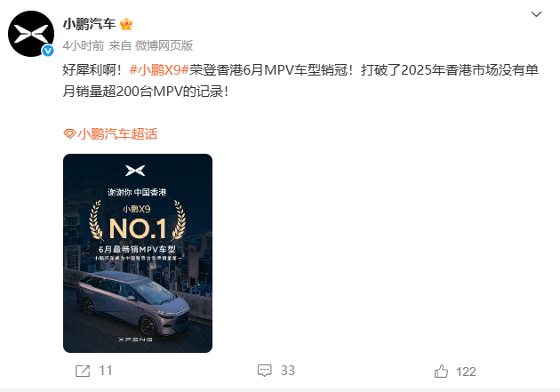Screen dimensions: 560x392
Task: Click the X logo atop the poster
Action: coord(135,171)
